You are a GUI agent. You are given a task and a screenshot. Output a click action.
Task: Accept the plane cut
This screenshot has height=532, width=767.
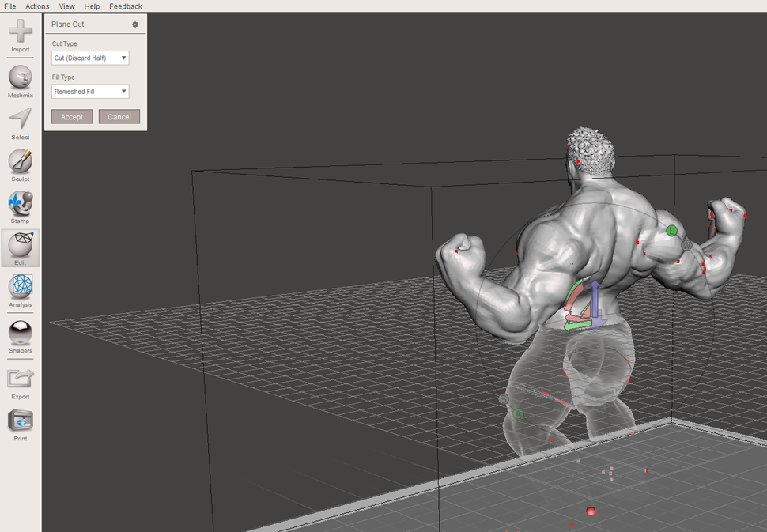point(72,116)
